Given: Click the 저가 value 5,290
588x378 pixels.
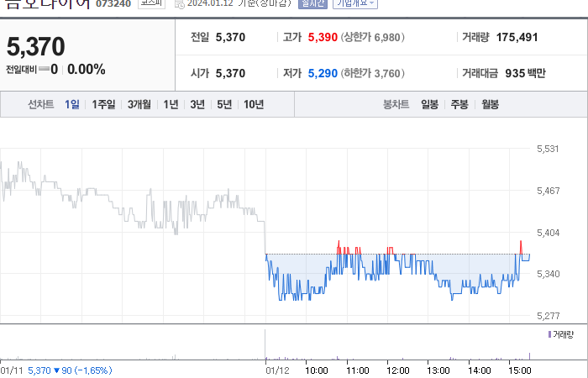Looking at the screenshot, I should tap(323, 73).
